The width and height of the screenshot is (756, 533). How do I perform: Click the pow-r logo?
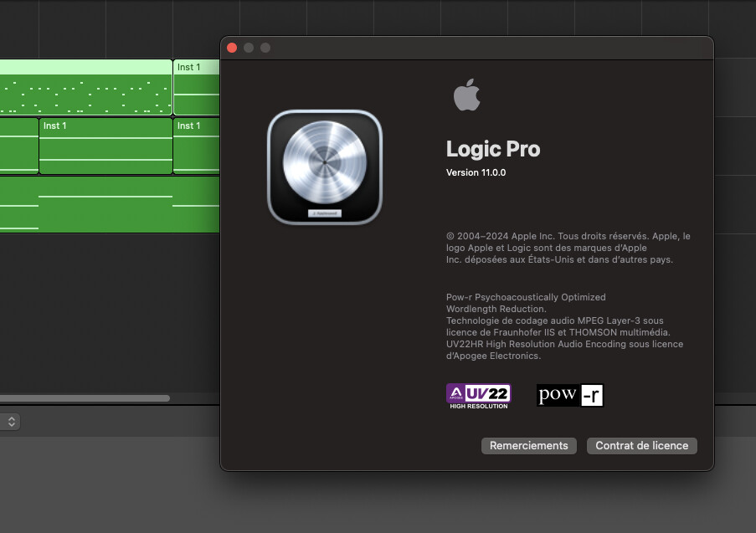click(x=570, y=395)
